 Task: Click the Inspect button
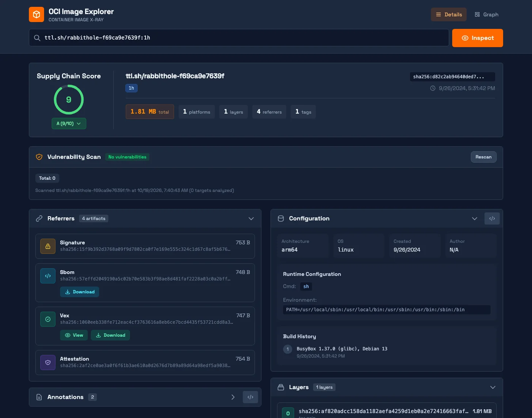(x=478, y=38)
